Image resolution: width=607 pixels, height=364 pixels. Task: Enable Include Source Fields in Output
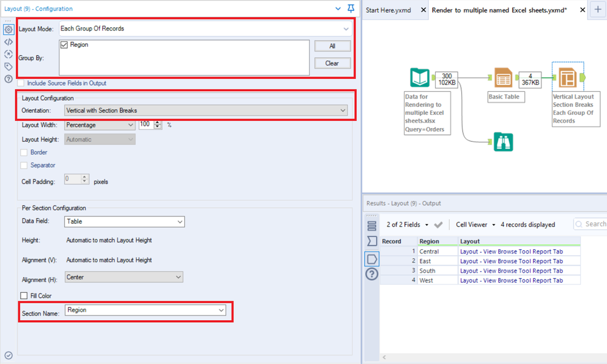click(21, 83)
